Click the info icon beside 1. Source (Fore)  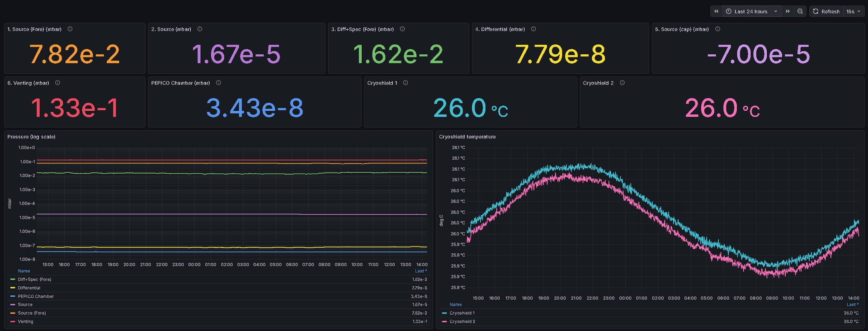click(70, 29)
